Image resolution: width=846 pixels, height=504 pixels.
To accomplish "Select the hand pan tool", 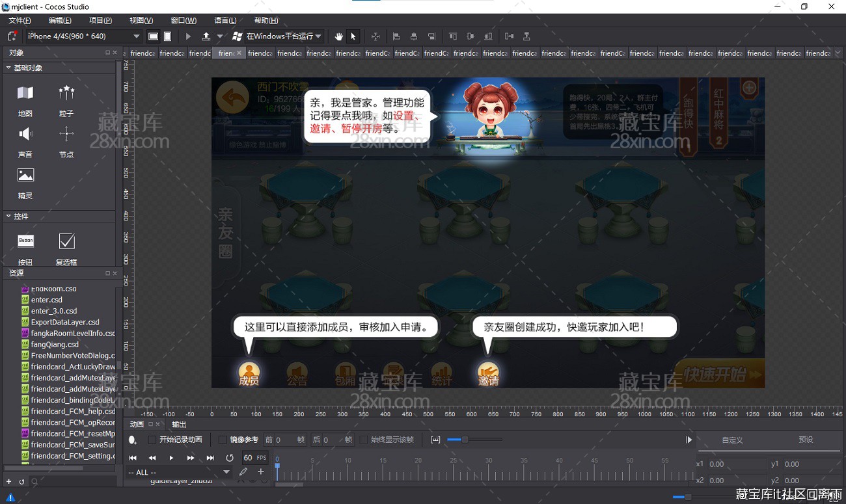I will coord(338,36).
